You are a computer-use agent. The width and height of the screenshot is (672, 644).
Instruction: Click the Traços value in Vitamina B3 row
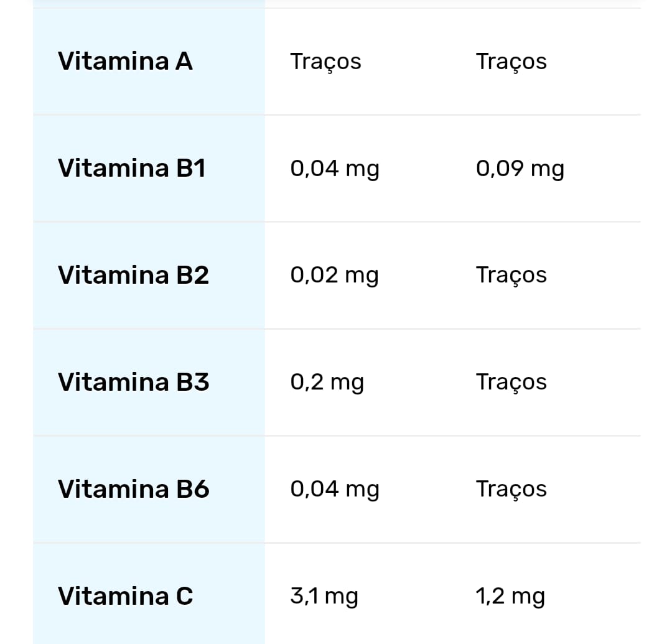click(511, 382)
